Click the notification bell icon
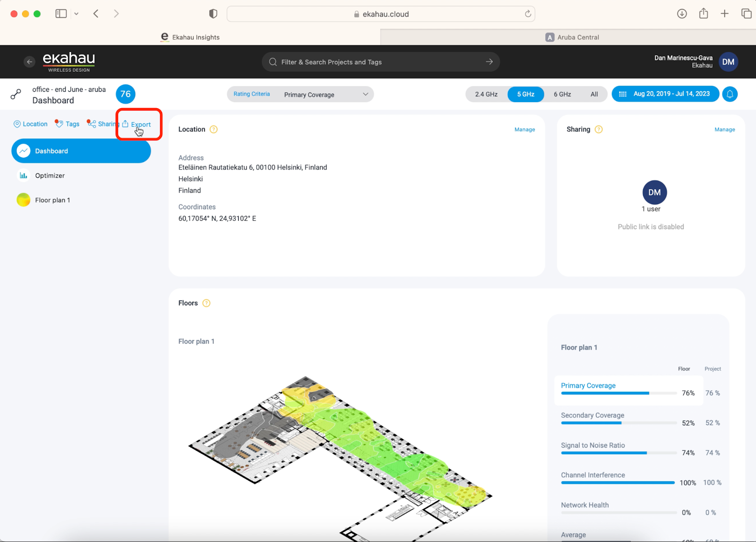The image size is (756, 542). (x=730, y=94)
